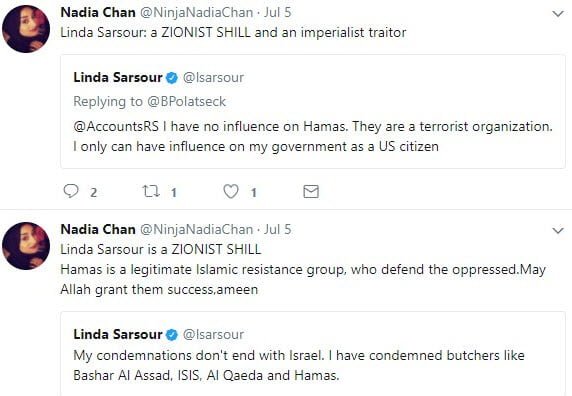Click the reply count number 2
Viewport: 572px width, 396px height.
coord(94,192)
